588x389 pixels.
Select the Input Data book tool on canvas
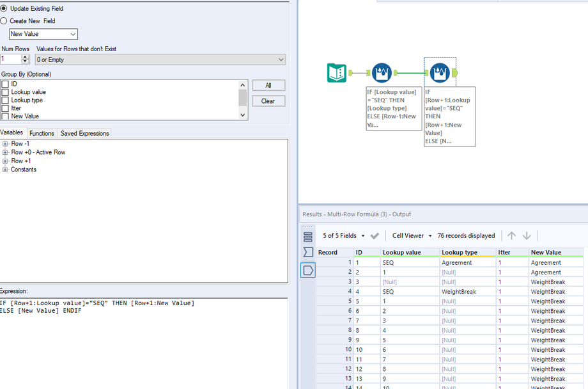pyautogui.click(x=336, y=72)
